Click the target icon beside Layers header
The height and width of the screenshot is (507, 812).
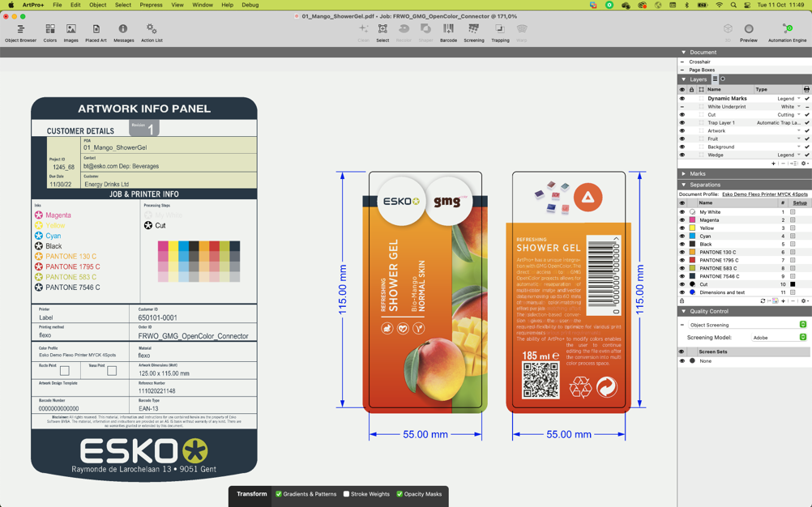723,79
